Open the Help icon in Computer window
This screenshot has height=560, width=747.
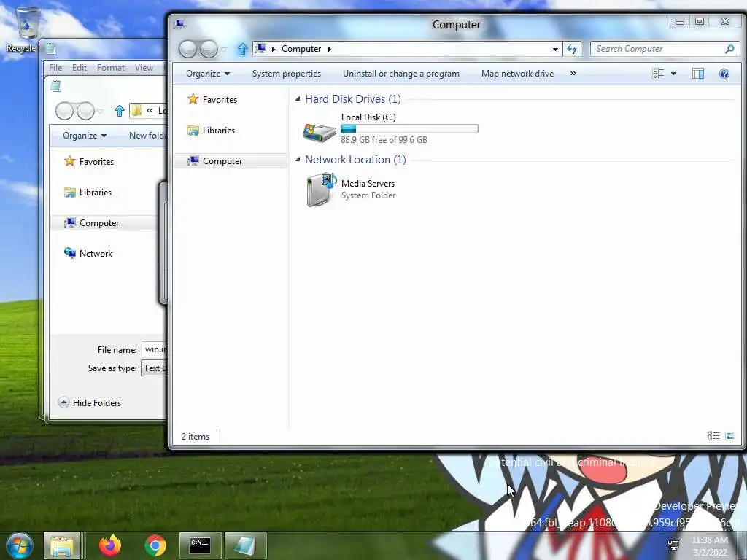coord(724,74)
